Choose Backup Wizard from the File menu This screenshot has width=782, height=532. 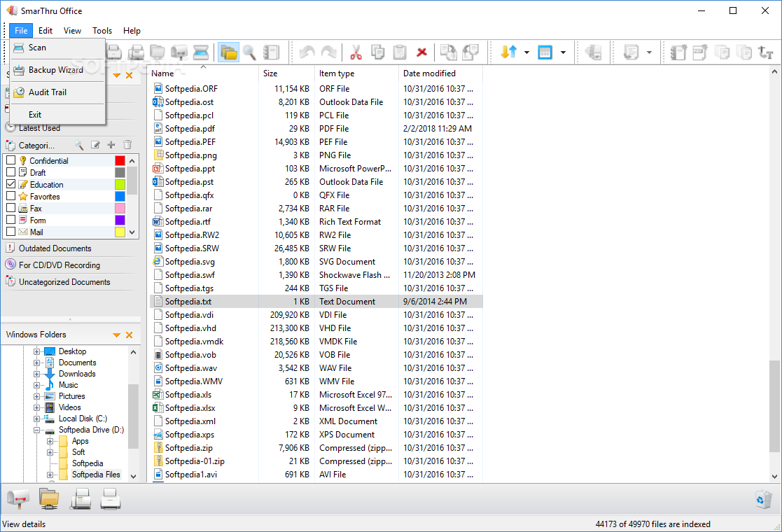(x=57, y=70)
